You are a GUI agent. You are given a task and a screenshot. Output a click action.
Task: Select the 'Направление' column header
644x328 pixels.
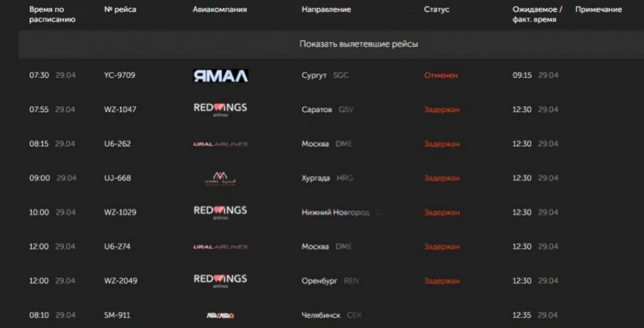click(326, 10)
